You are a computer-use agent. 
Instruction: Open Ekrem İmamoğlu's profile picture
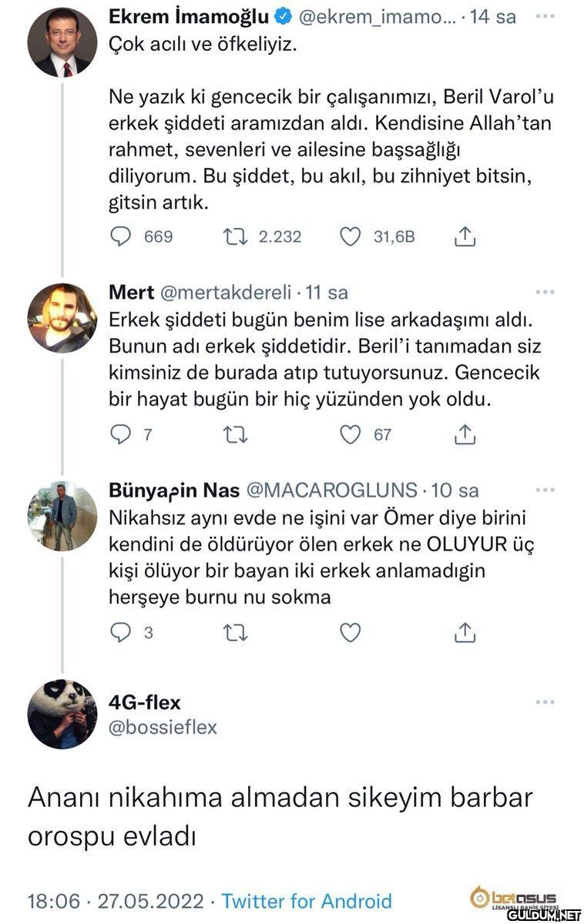point(62,42)
